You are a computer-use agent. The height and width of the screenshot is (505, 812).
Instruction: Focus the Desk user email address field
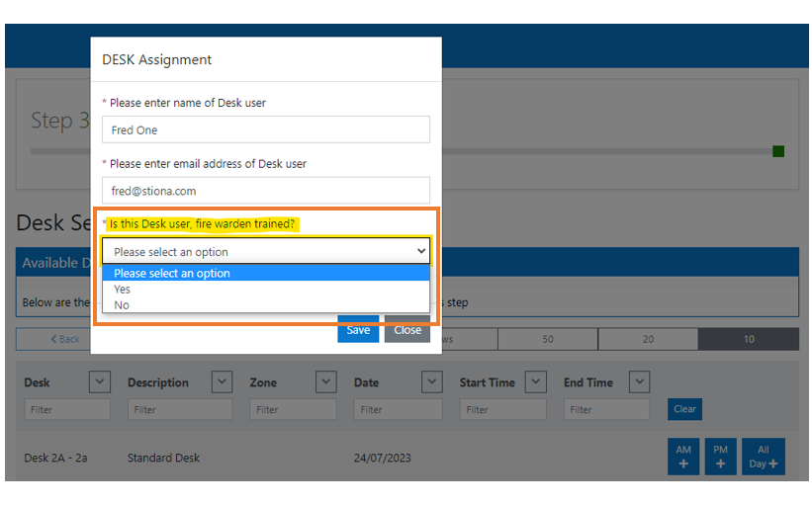pyautogui.click(x=265, y=191)
